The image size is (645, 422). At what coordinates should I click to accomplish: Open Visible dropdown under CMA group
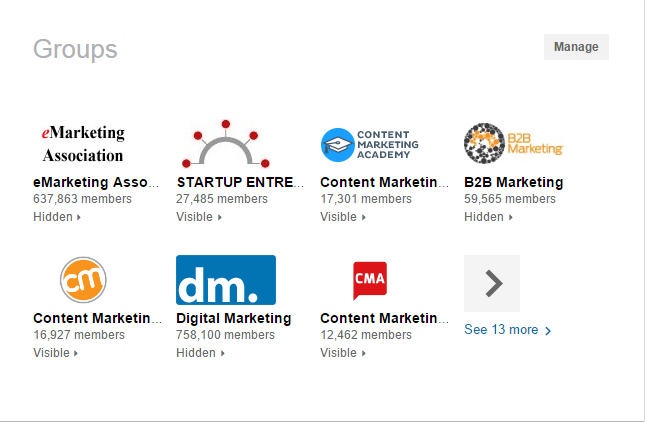pyautogui.click(x=343, y=353)
